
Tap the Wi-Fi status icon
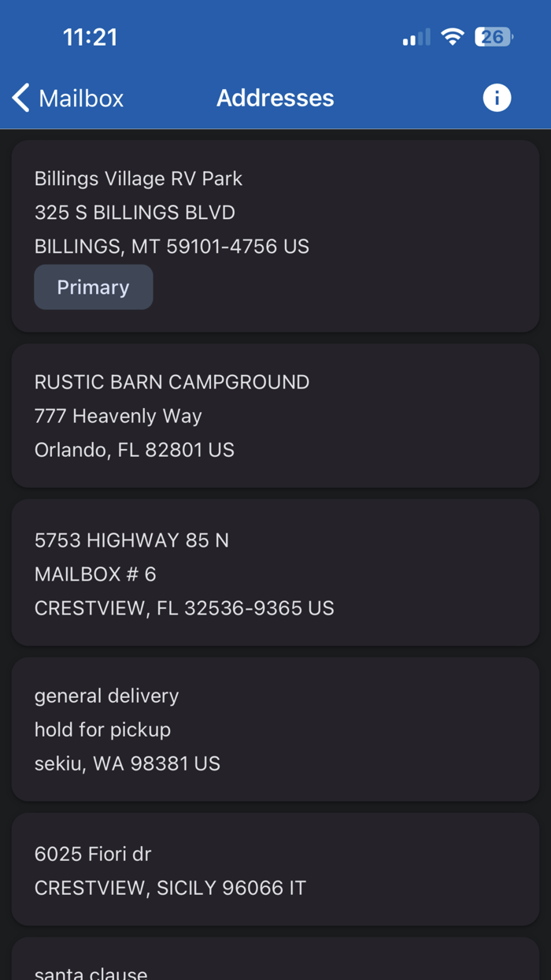click(453, 36)
